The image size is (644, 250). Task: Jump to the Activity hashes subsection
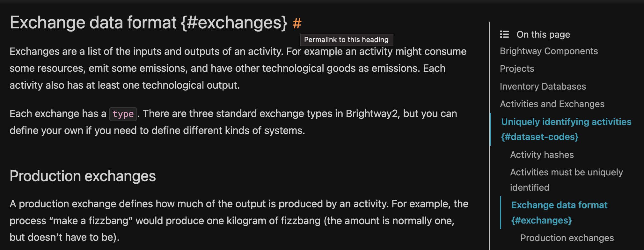click(542, 155)
